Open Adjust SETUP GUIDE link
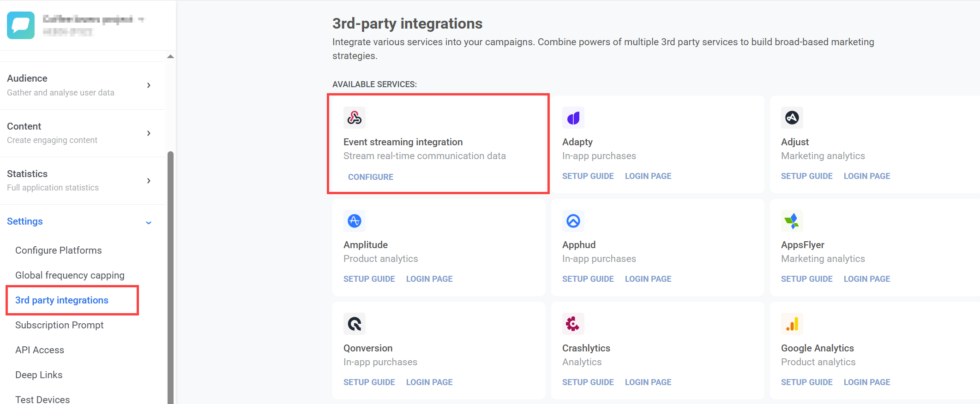 point(807,176)
